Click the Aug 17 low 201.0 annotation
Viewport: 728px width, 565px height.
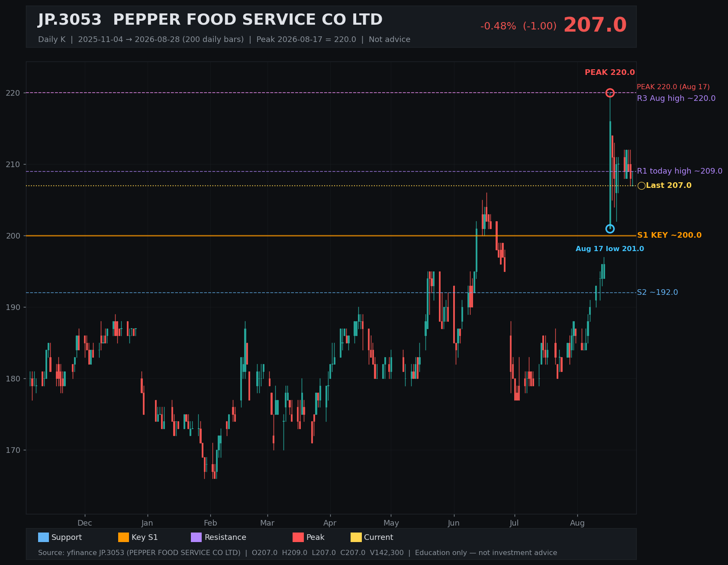[610, 249]
